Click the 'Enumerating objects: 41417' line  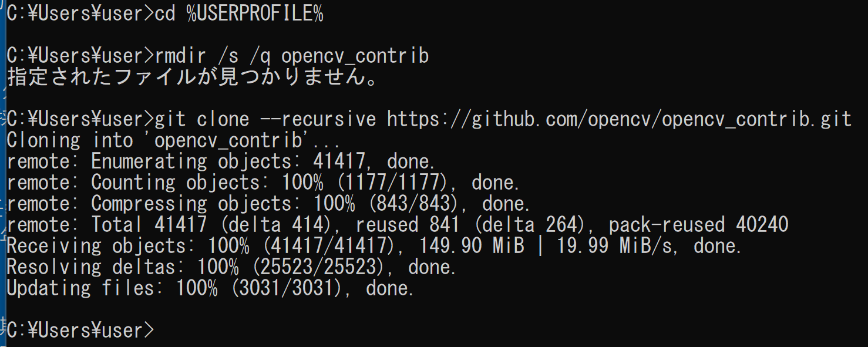coord(221,162)
